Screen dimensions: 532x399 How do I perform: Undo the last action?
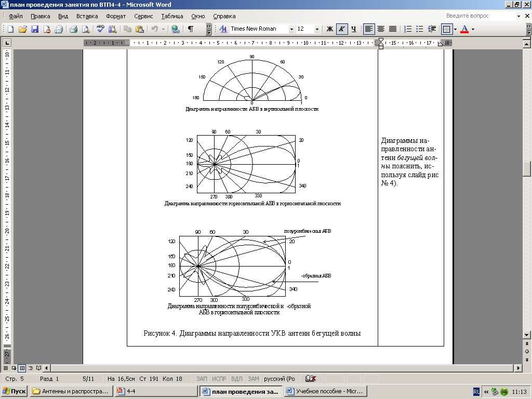[155, 29]
